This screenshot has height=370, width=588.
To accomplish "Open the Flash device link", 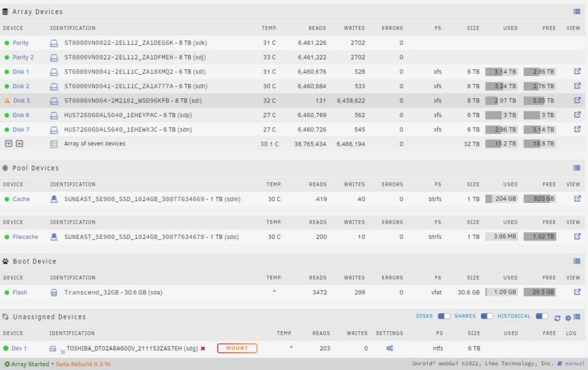I will [20, 292].
